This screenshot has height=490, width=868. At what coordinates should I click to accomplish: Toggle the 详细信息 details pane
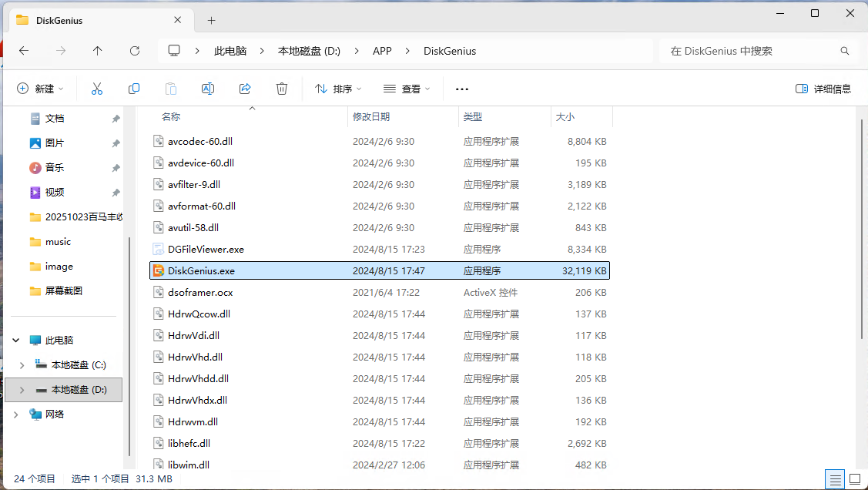point(823,89)
